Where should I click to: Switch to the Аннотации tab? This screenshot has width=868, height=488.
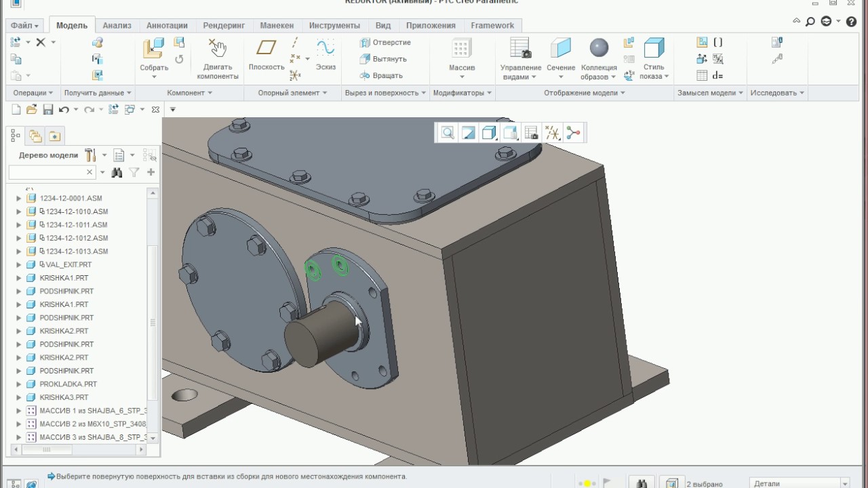click(167, 26)
